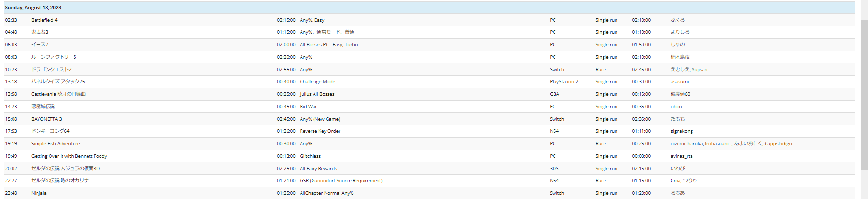The height and width of the screenshot is (199, 868).
Task: Click the 19:49 start time
Action: [x=11, y=156]
